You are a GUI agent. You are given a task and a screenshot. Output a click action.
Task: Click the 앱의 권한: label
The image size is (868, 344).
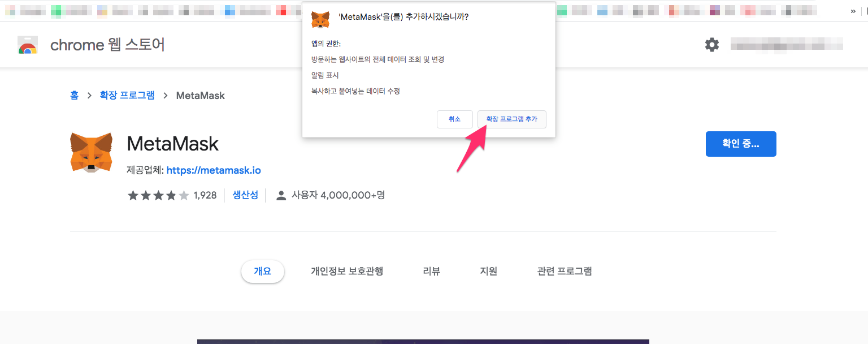coord(326,44)
